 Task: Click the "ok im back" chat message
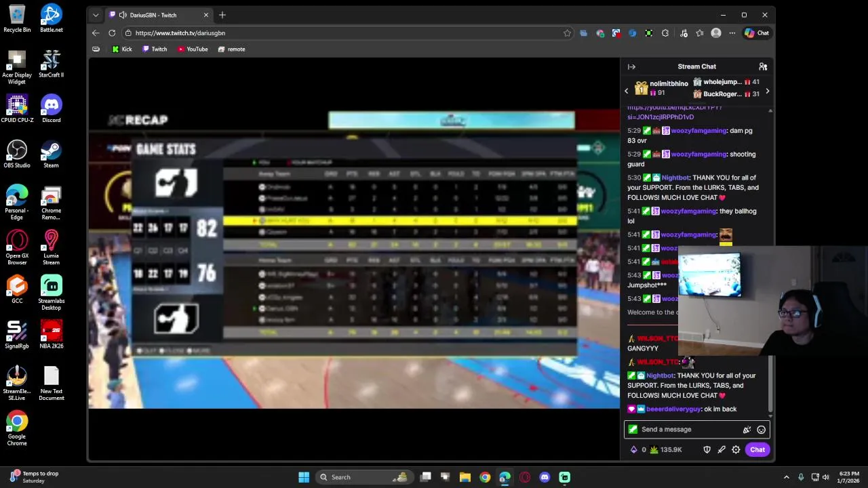(720, 409)
